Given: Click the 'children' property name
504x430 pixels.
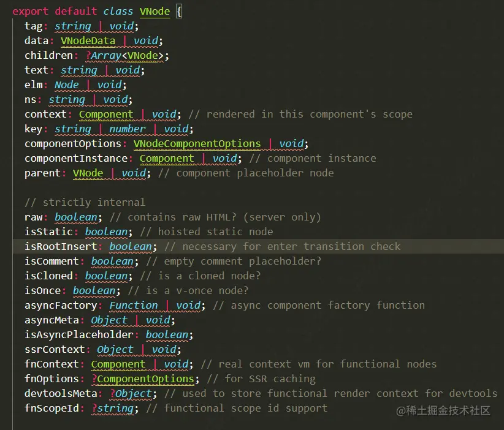Looking at the screenshot, I should coord(48,56).
